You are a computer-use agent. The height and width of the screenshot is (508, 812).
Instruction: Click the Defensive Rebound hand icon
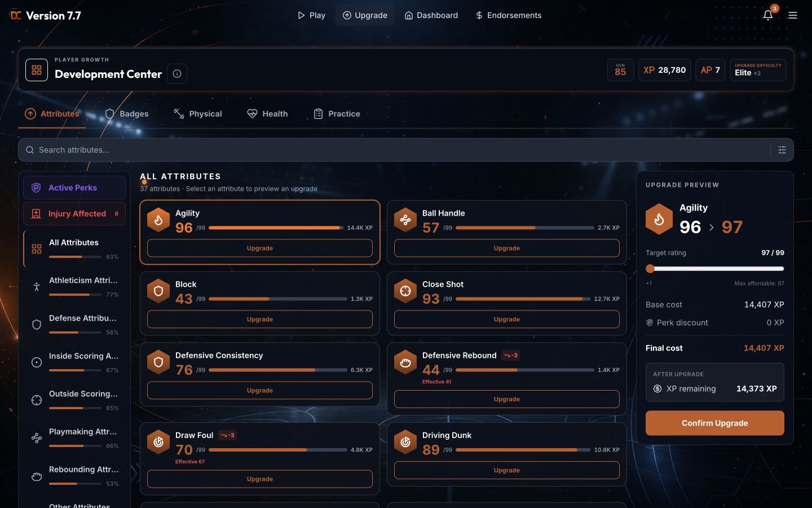tap(405, 362)
